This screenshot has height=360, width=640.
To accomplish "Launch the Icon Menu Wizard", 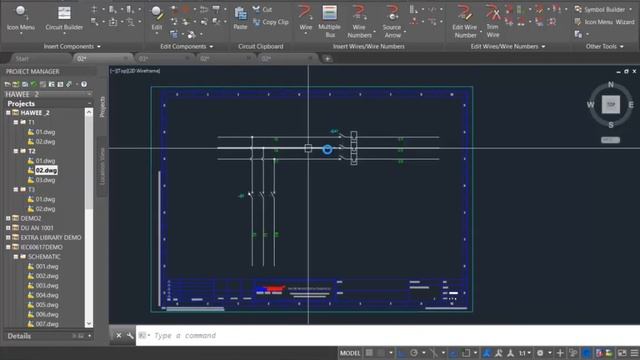I will point(604,22).
